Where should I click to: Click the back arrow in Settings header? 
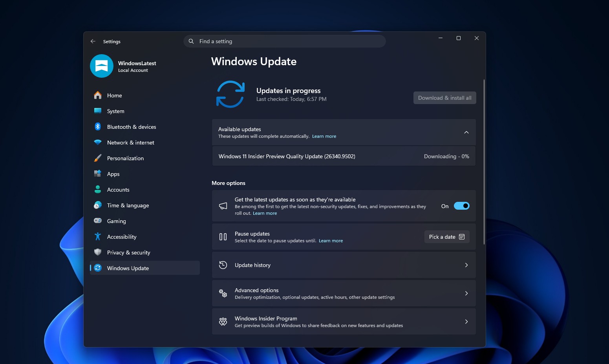click(93, 41)
